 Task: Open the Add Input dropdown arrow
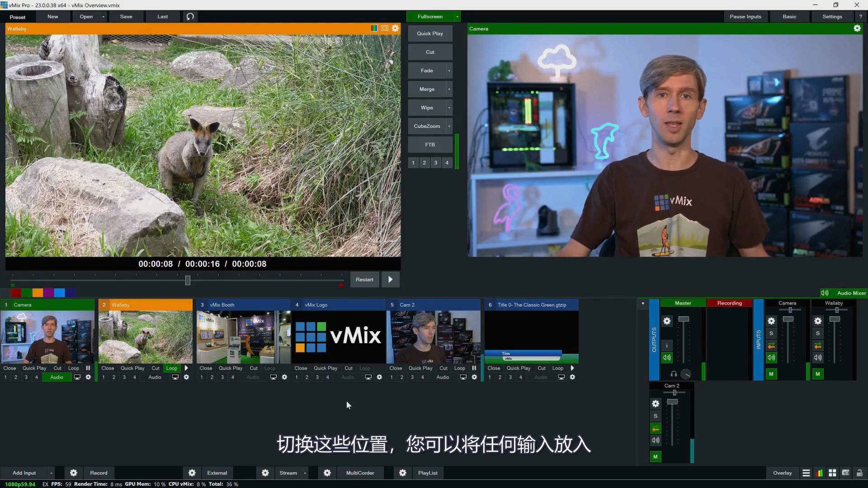51,473
